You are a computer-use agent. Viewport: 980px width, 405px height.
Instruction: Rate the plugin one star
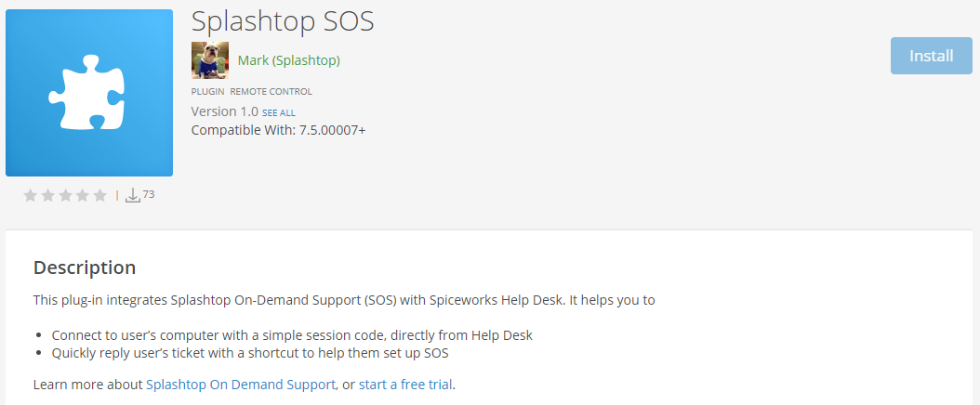click(30, 195)
